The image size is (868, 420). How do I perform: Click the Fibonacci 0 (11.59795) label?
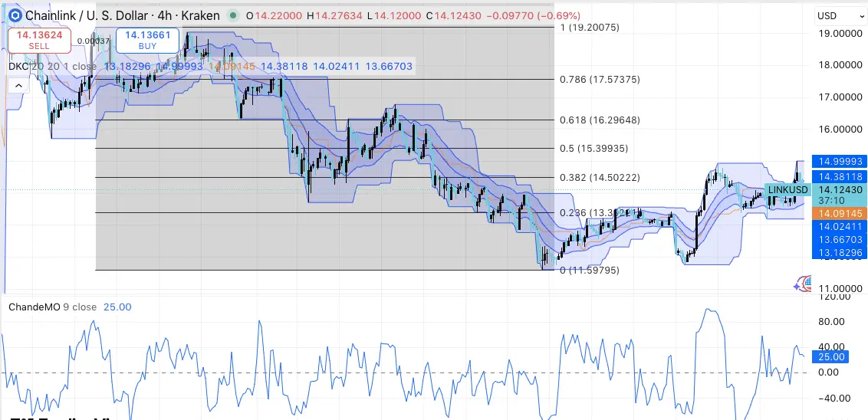[590, 271]
